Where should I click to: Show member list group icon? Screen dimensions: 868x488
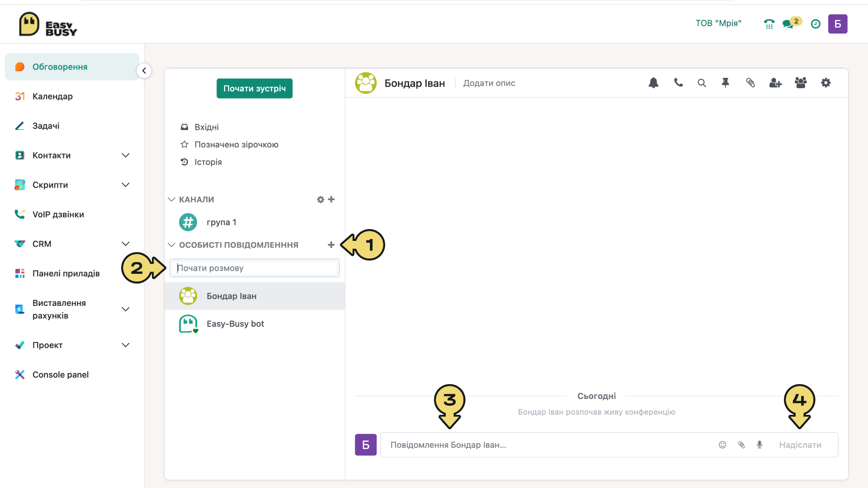point(801,83)
